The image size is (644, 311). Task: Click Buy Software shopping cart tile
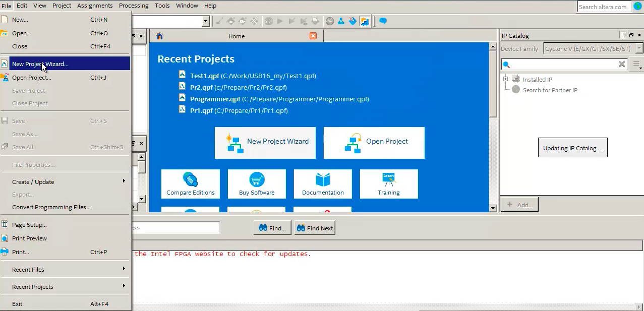(x=257, y=184)
